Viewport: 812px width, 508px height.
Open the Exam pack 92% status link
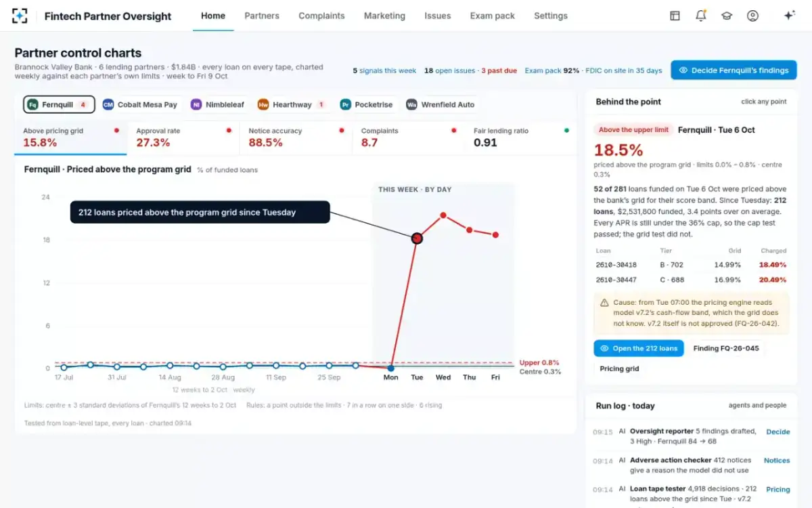click(x=552, y=70)
